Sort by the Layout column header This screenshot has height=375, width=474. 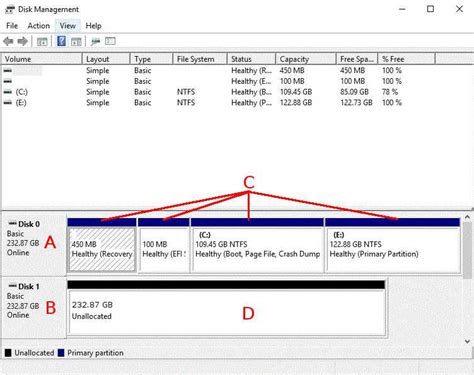pos(106,59)
